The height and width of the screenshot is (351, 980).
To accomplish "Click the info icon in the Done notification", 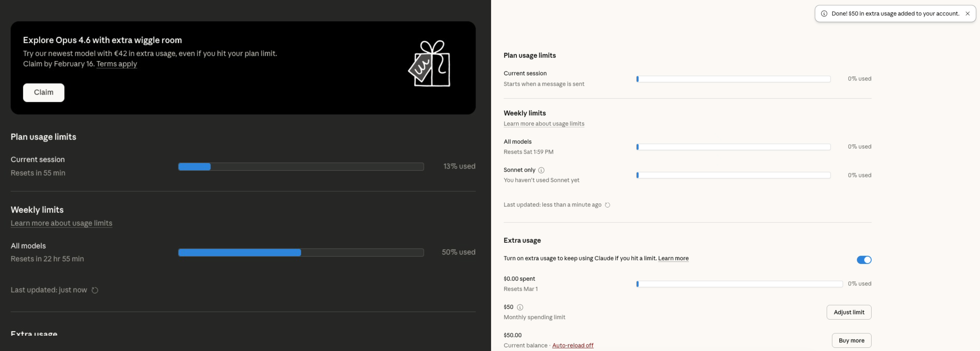I will click(x=824, y=14).
